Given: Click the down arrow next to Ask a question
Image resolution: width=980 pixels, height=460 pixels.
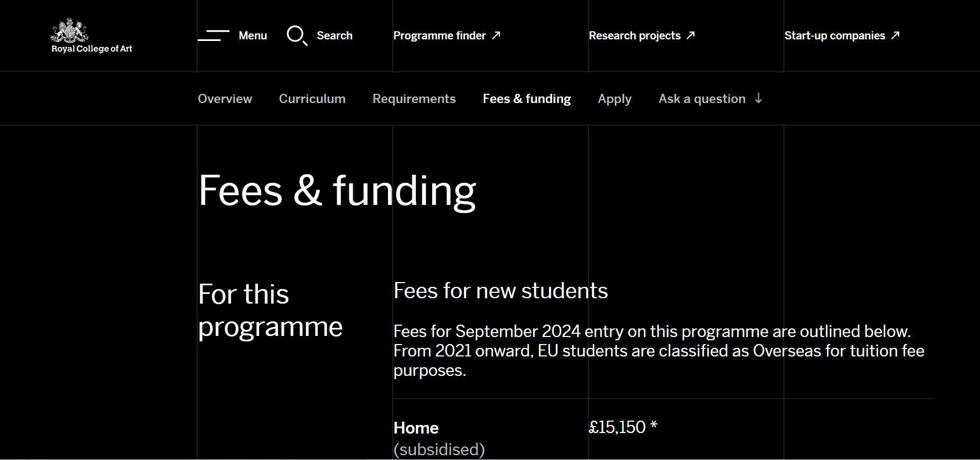Looking at the screenshot, I should (x=759, y=98).
